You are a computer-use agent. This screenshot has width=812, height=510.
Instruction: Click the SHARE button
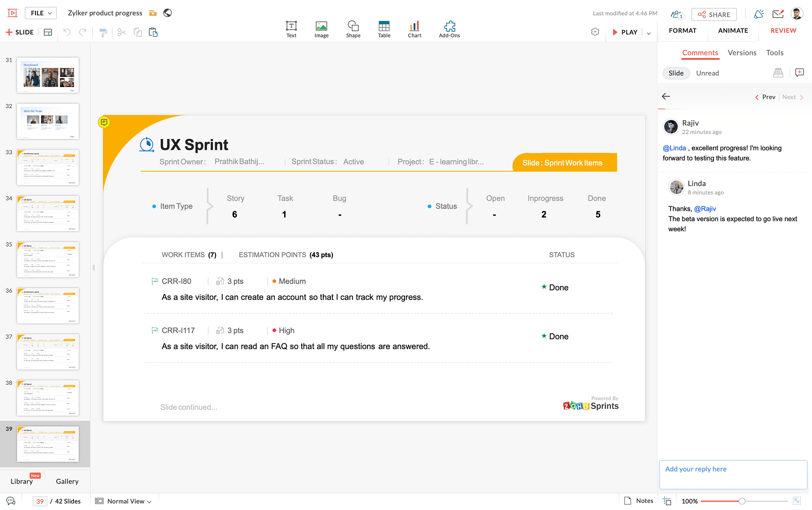coord(714,14)
